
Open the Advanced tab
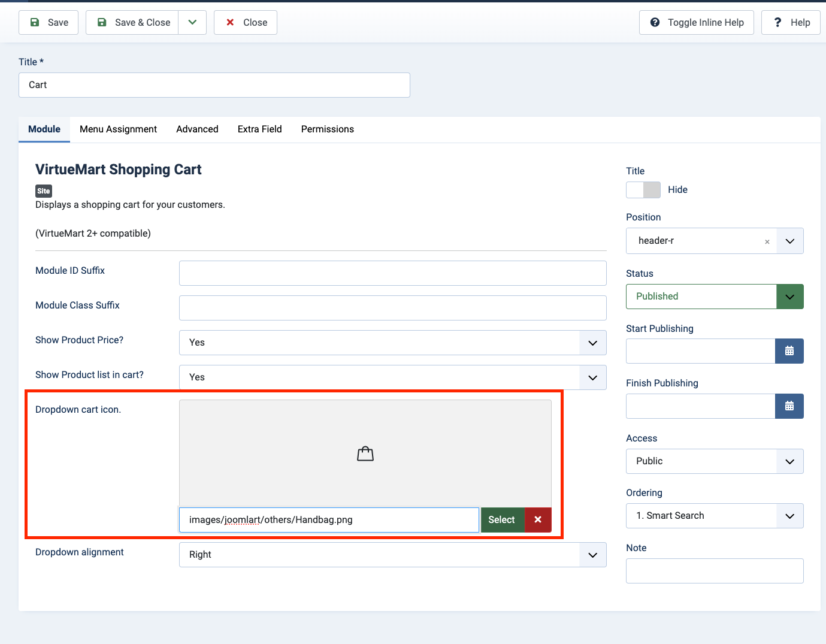[x=197, y=129]
